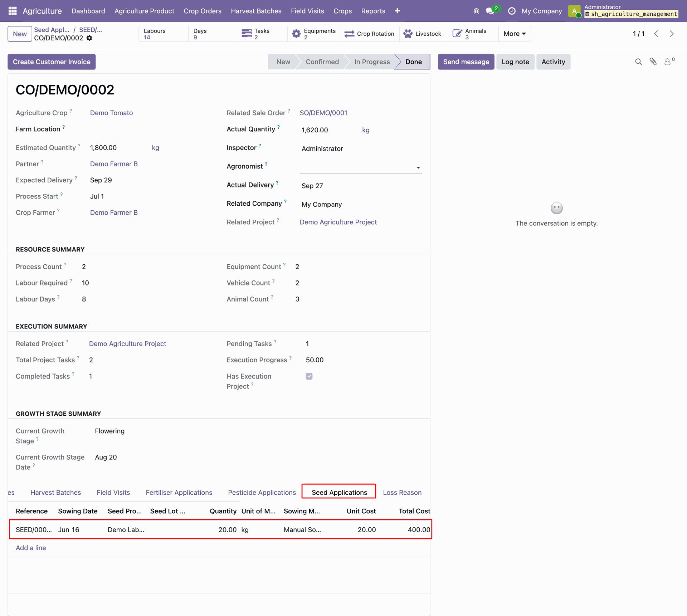This screenshot has height=616, width=687.
Task: Switch to the Field Visits tab
Action: 113,493
